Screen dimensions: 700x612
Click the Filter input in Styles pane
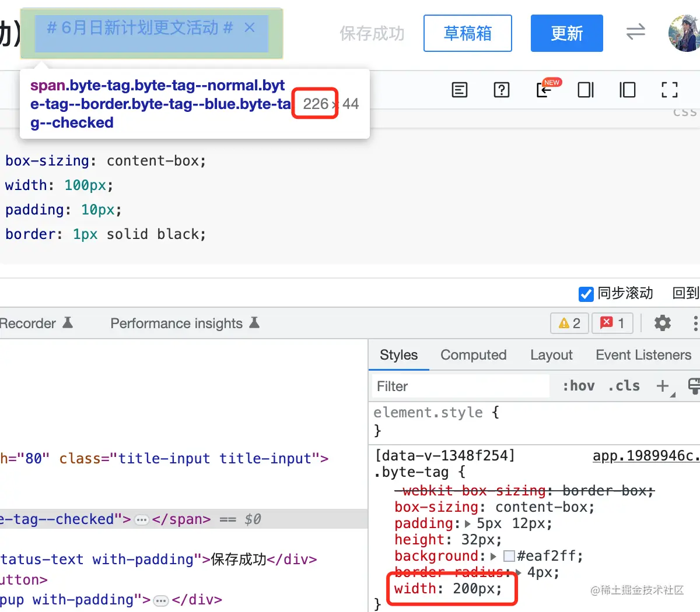pos(461,386)
